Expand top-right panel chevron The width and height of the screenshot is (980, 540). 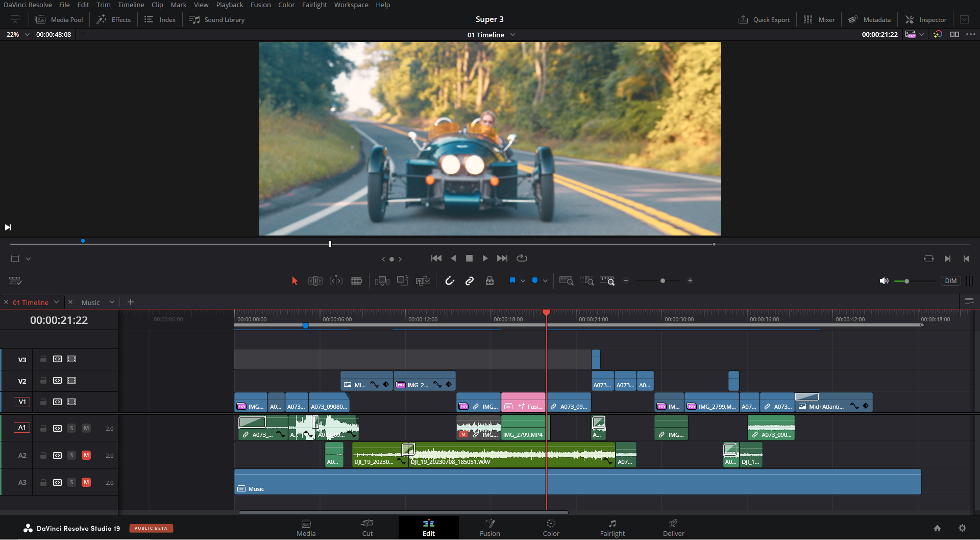(964, 19)
